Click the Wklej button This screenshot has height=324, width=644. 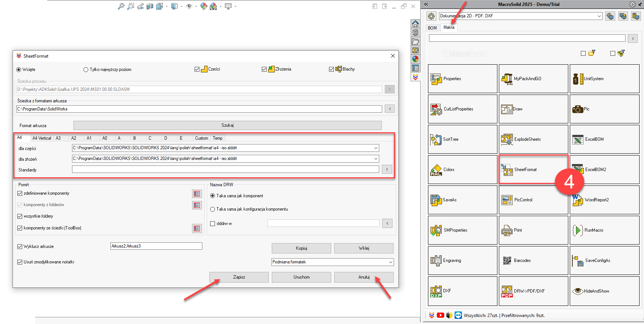point(364,248)
